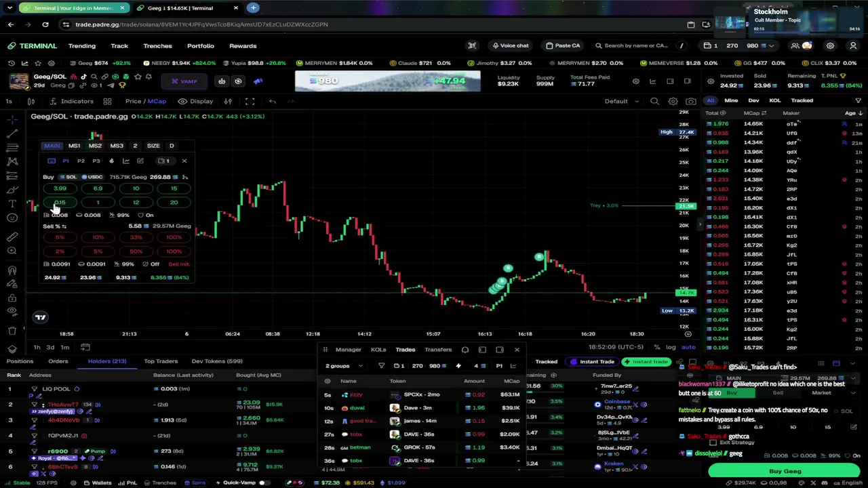Image resolution: width=868 pixels, height=488 pixels.
Task: Open the 2 groups dropdown
Action: tap(343, 366)
